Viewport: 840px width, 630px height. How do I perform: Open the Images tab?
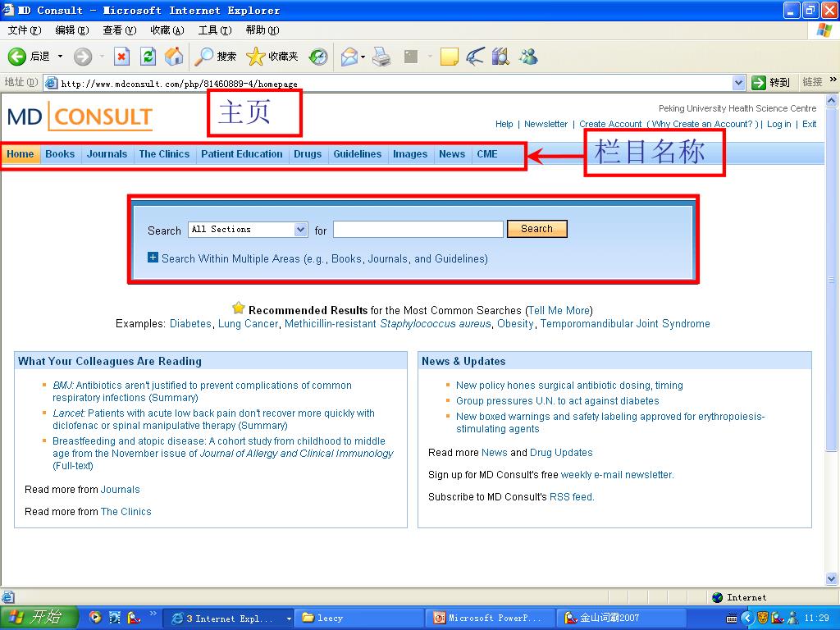[410, 153]
